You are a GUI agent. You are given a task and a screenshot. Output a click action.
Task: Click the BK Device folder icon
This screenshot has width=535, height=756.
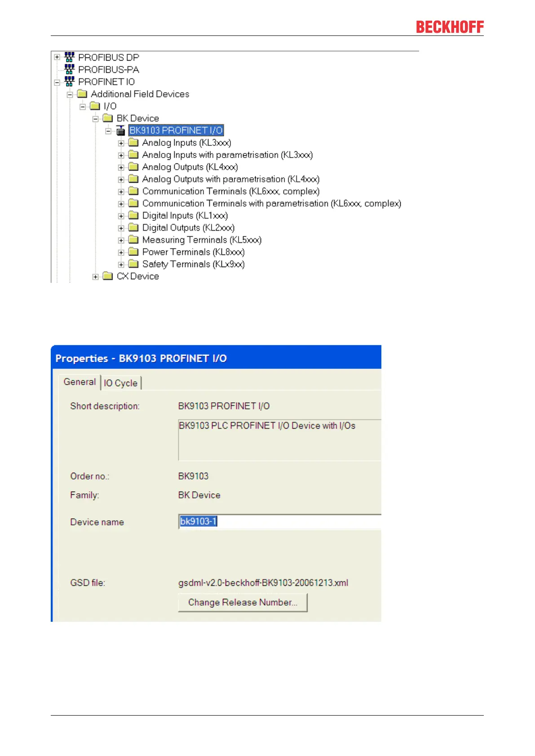(107, 118)
